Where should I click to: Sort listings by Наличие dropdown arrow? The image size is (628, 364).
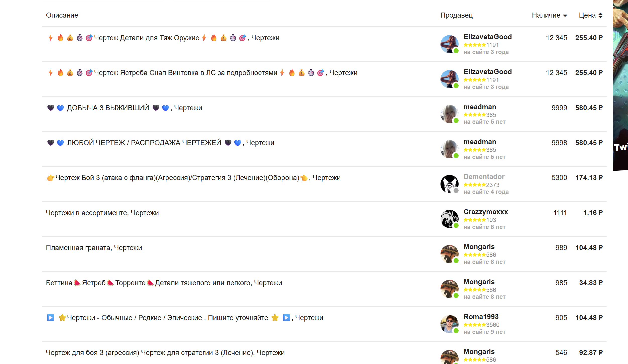pyautogui.click(x=565, y=16)
